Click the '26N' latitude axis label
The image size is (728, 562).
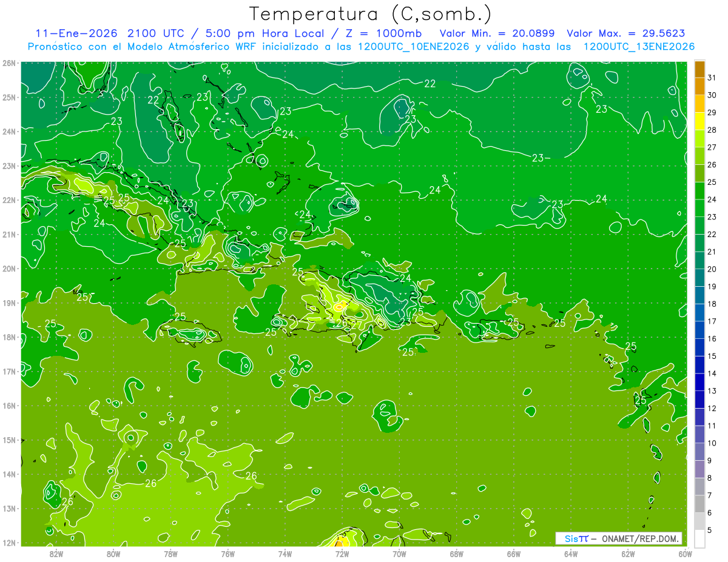[9, 63]
